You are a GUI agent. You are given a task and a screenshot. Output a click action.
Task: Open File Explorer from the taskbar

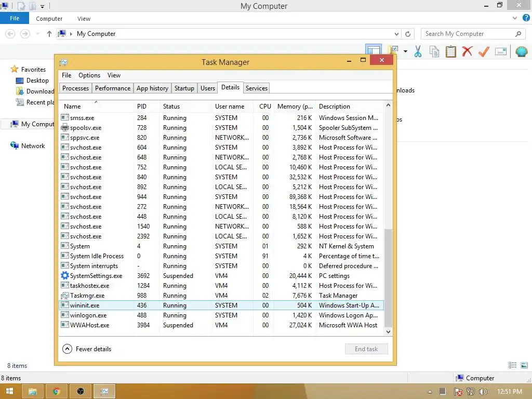coord(33,392)
